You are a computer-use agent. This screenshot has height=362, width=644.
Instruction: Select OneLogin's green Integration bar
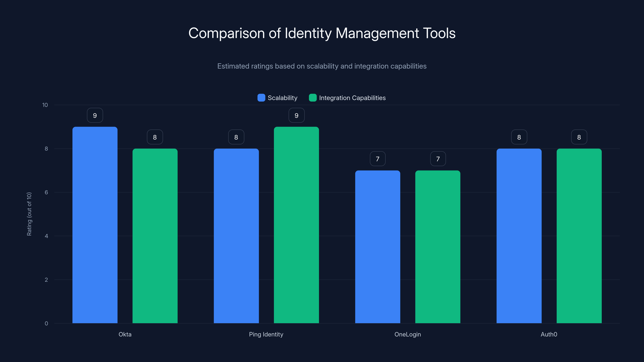(438, 247)
